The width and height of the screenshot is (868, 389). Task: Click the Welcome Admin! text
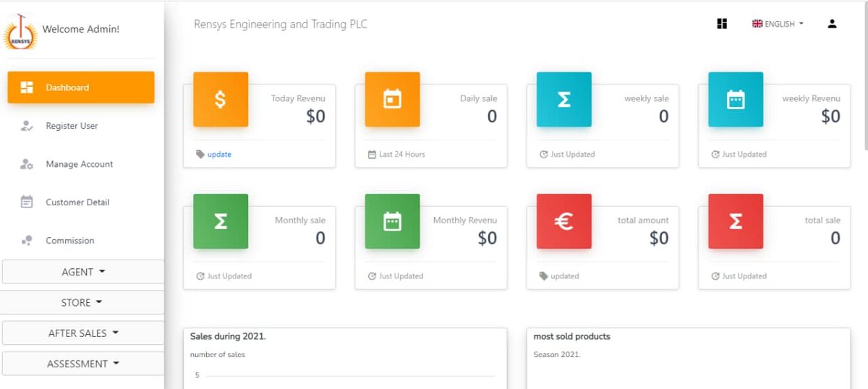pyautogui.click(x=81, y=30)
